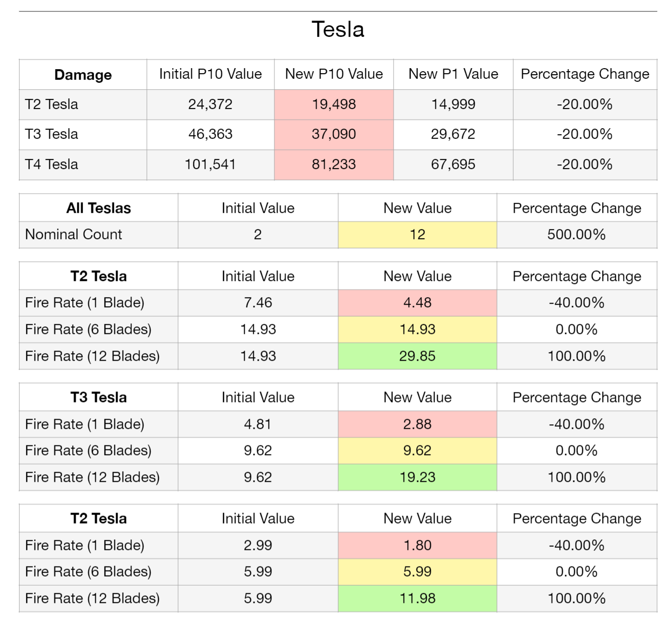
Task: Click the green 29.85 fire rate cell
Action: (417, 356)
